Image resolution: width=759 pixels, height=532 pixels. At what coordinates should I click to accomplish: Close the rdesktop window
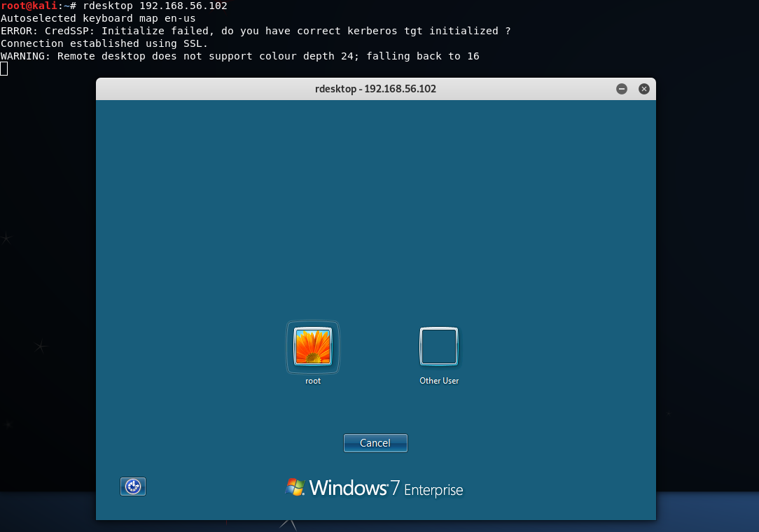(643, 89)
